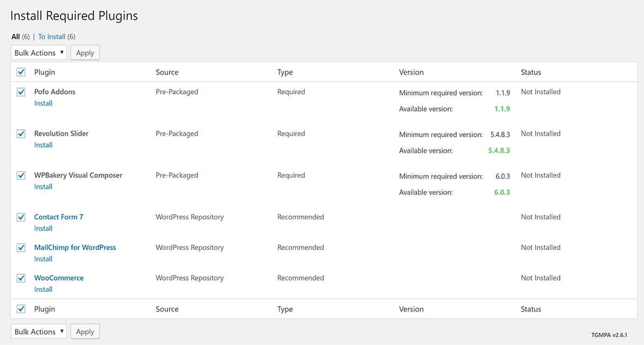Click the bottom Apply button
Viewport: 644px width, 345px height.
click(85, 332)
